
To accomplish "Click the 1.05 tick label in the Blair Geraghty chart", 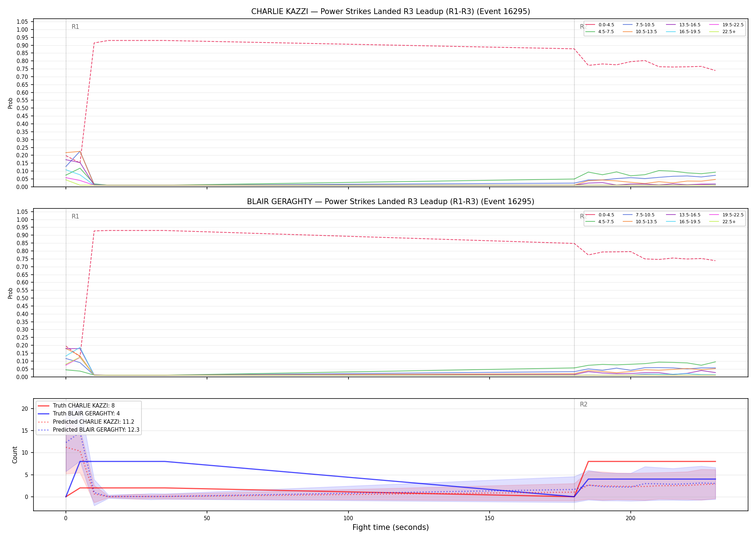I will click(22, 212).
